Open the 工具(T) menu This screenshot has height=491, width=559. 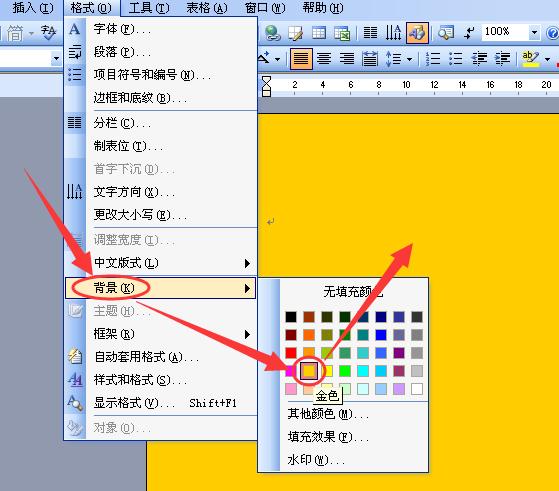tap(149, 8)
